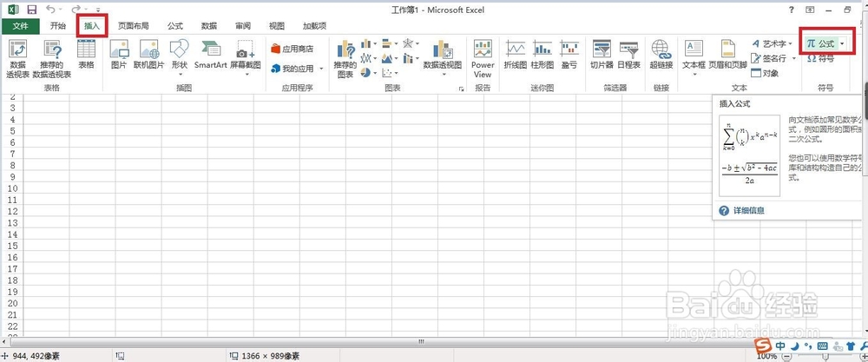Insert a picture from file (图片)
Screen dimensions: 868x362
(119, 54)
